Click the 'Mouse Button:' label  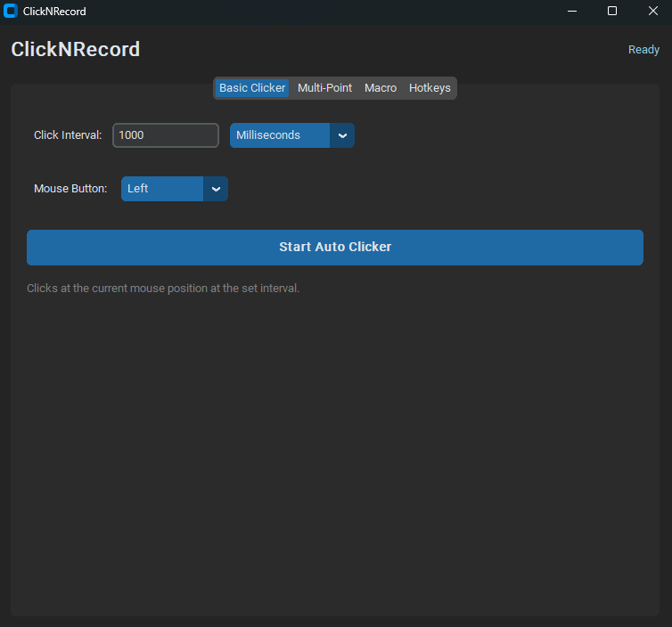pyautogui.click(x=70, y=189)
